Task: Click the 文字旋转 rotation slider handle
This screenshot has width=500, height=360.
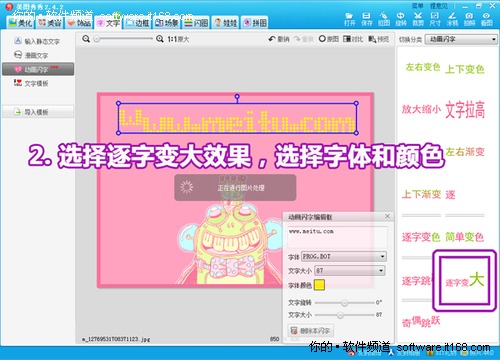Action: (x=344, y=303)
